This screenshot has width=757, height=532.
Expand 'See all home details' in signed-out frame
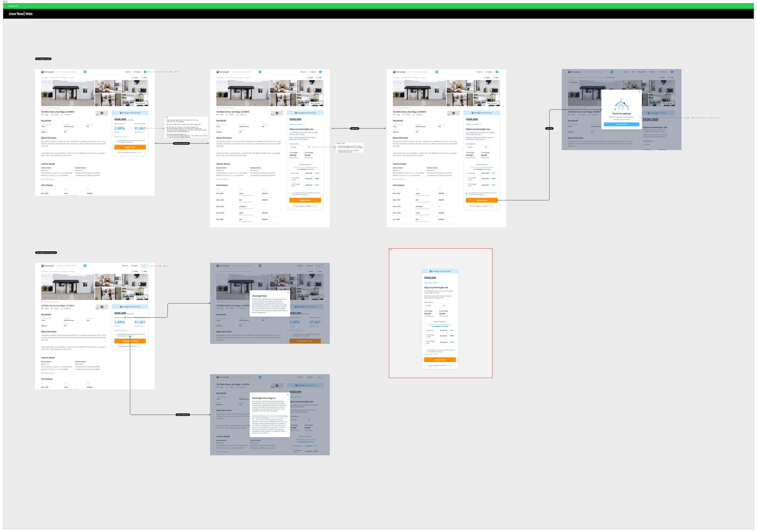(x=48, y=373)
